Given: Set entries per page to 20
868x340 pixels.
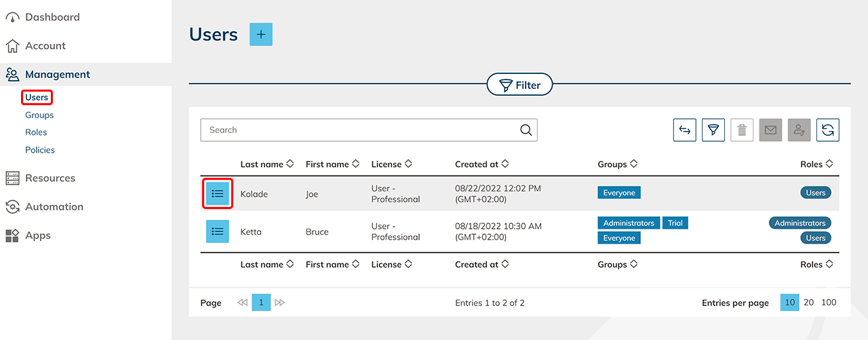Looking at the screenshot, I should [809, 303].
